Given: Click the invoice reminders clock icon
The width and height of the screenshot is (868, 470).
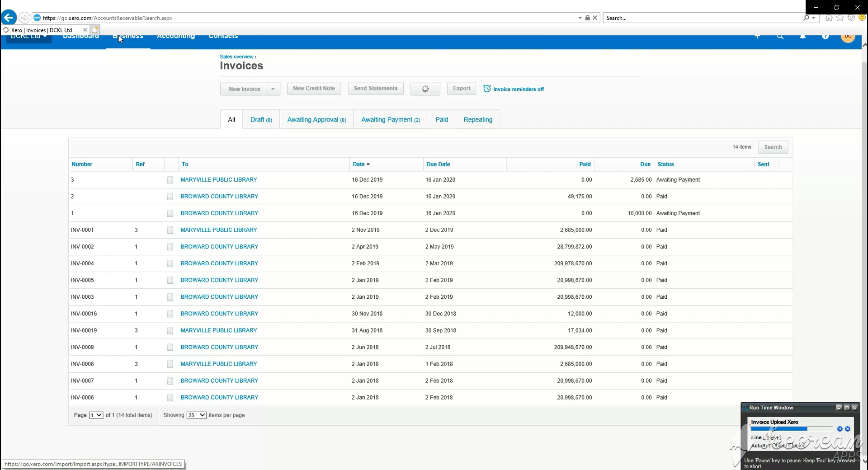Looking at the screenshot, I should [487, 89].
